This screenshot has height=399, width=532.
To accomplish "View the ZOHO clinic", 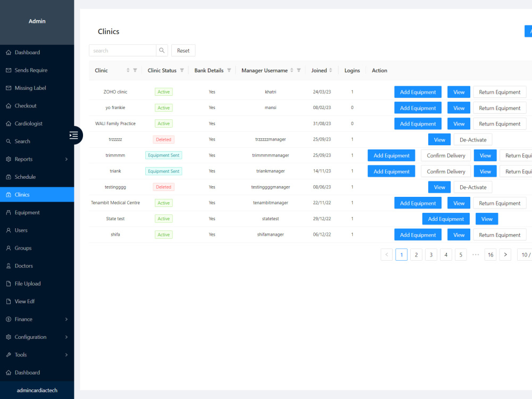I will coord(459,92).
